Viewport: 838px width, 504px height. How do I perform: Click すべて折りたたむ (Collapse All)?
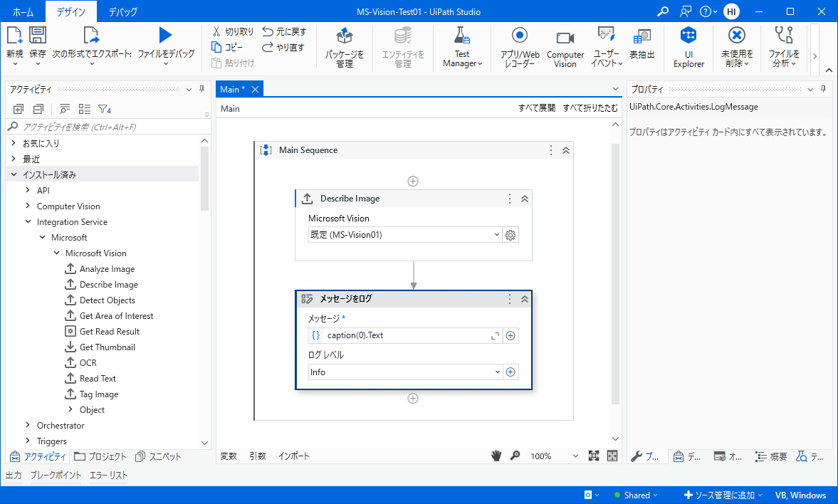(590, 108)
